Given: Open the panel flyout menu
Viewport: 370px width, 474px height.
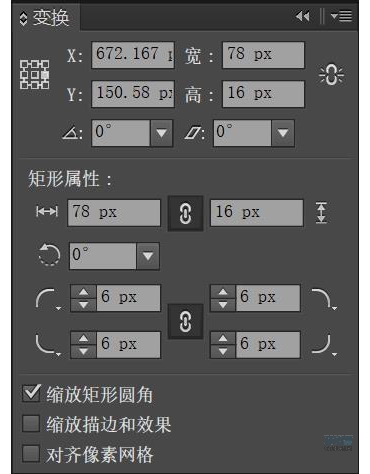Looking at the screenshot, I should 341,16.
